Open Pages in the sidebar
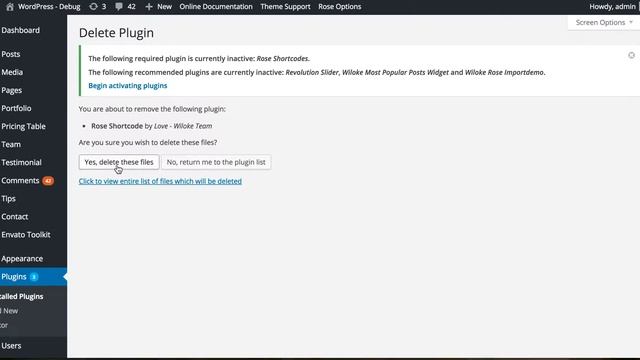 pyautogui.click(x=11, y=90)
